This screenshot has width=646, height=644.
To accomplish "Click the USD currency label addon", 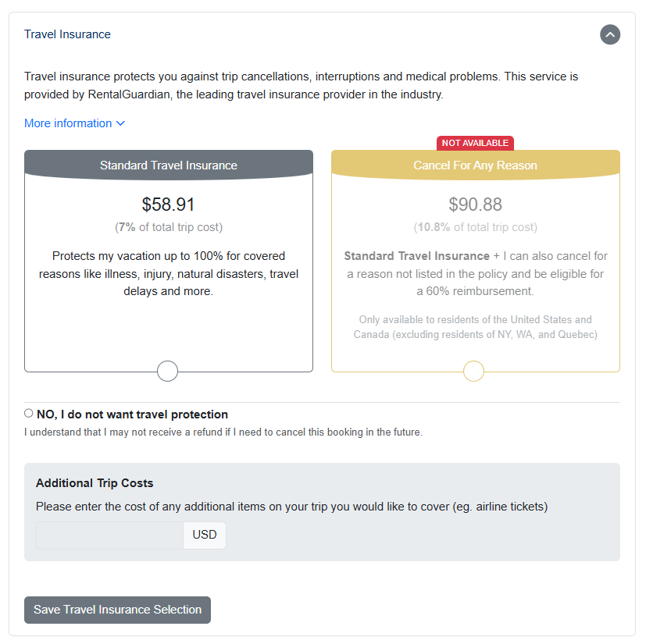I will click(x=205, y=535).
